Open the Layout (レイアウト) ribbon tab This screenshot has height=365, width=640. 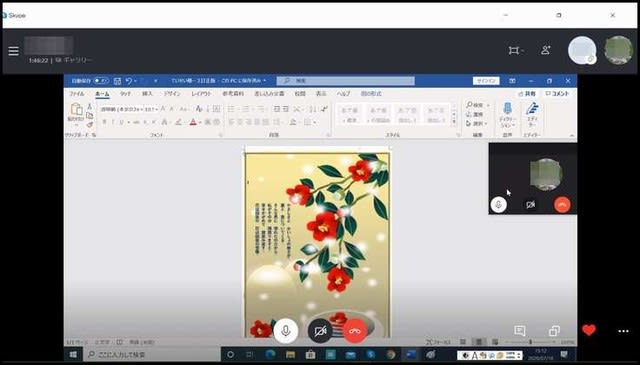202,93
